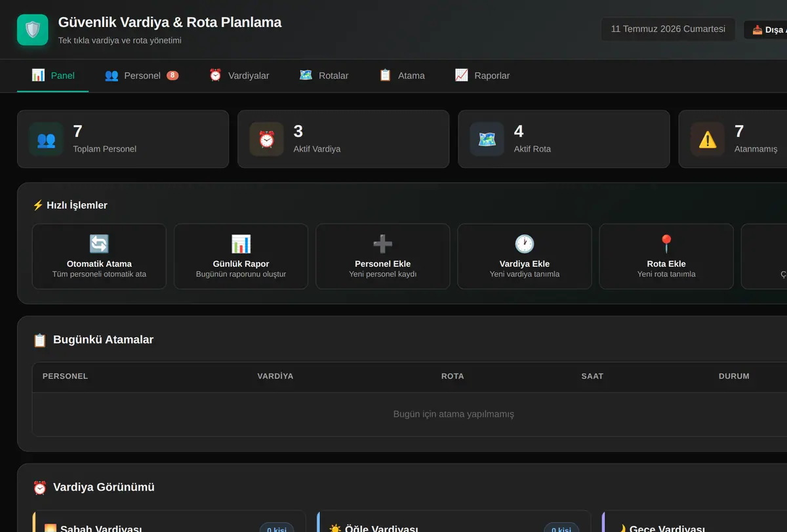The image size is (787, 532).
Task: Click the VARDİYA column header
Action: (275, 377)
